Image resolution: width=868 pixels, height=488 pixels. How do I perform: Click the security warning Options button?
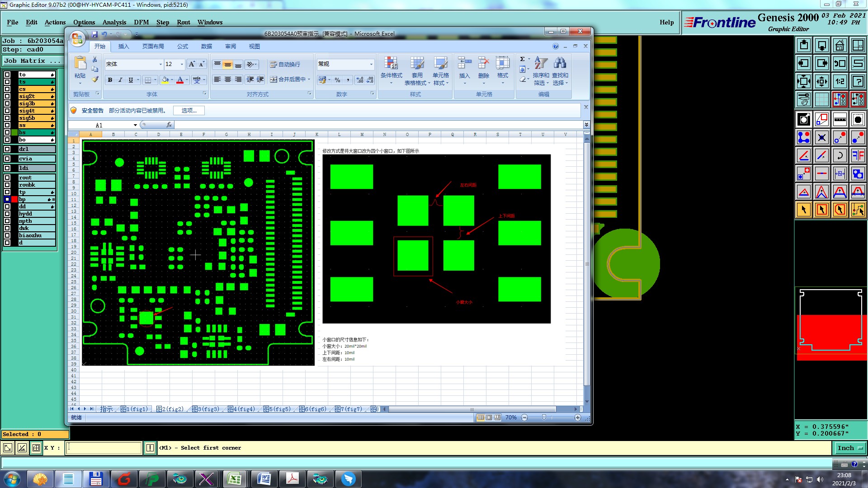pos(189,110)
